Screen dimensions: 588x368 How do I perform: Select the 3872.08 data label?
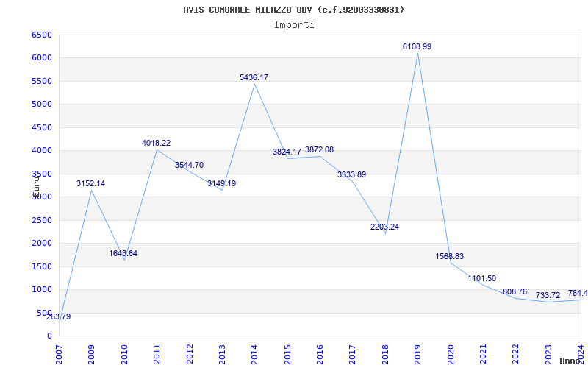319,150
